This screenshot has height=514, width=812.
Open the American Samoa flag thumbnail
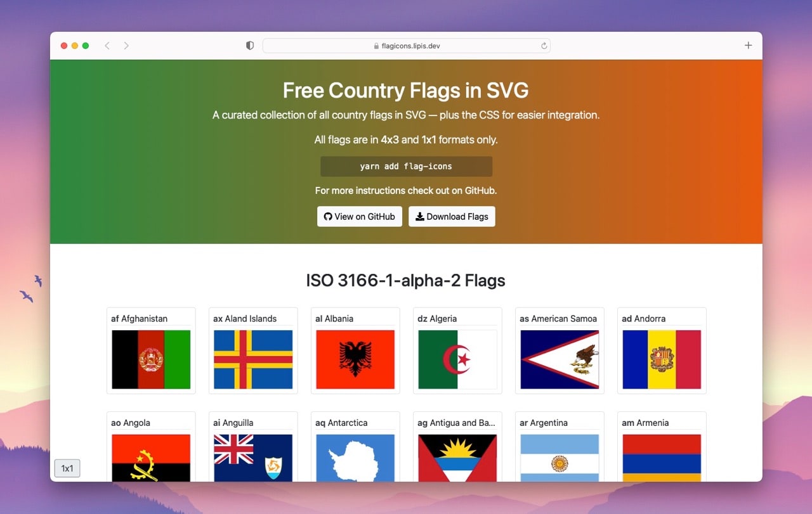(x=559, y=358)
